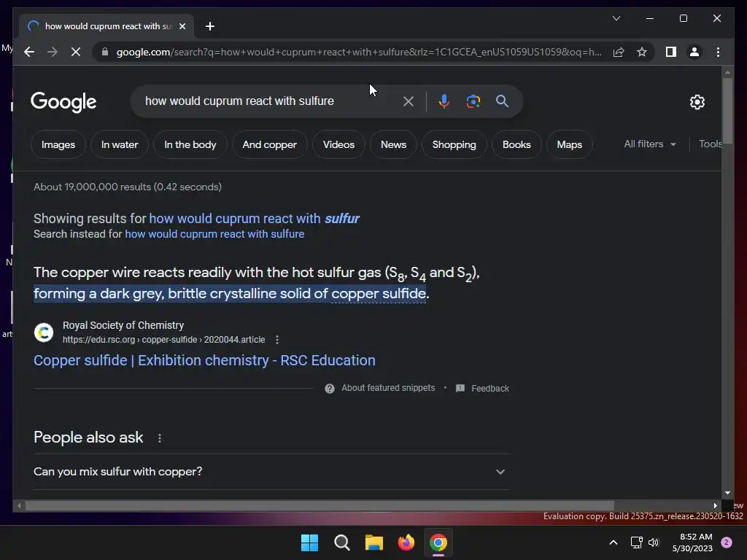Click the horizontal scrollbar thumb
Screen dimensions: 747x560
320,506
